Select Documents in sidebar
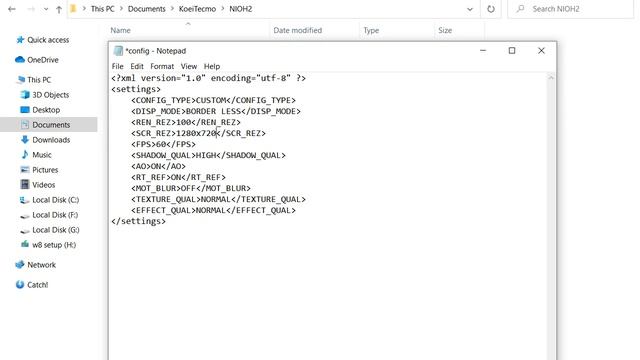Screen dimensions: 640x360 coord(51,125)
